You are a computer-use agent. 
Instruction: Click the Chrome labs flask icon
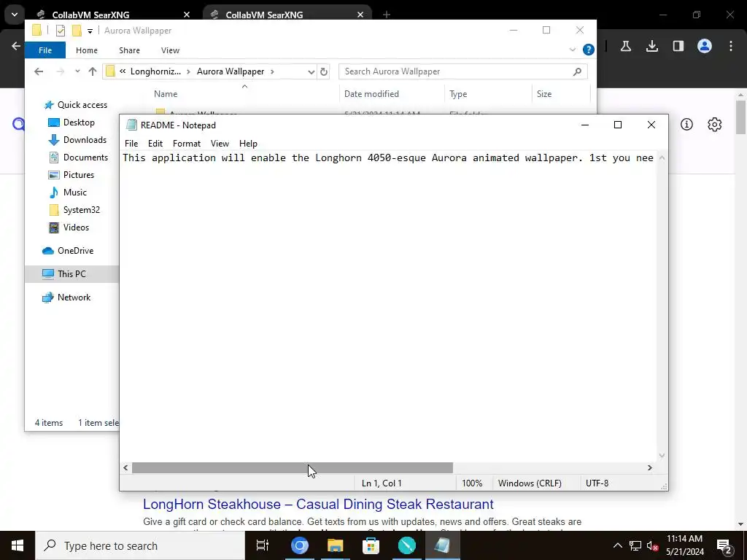(x=626, y=46)
